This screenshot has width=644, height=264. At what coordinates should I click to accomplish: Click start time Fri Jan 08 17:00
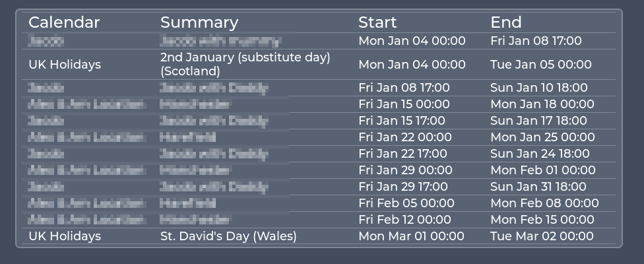(404, 88)
